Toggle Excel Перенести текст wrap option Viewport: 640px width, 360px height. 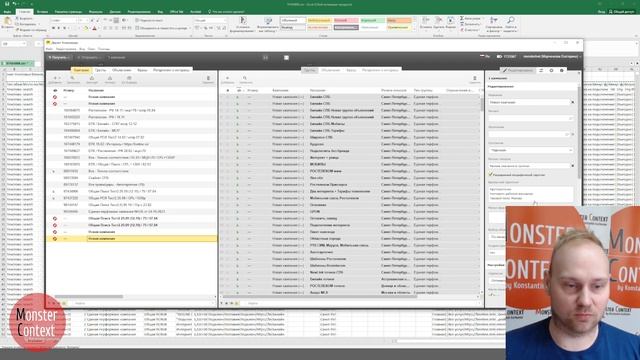[x=149, y=20]
